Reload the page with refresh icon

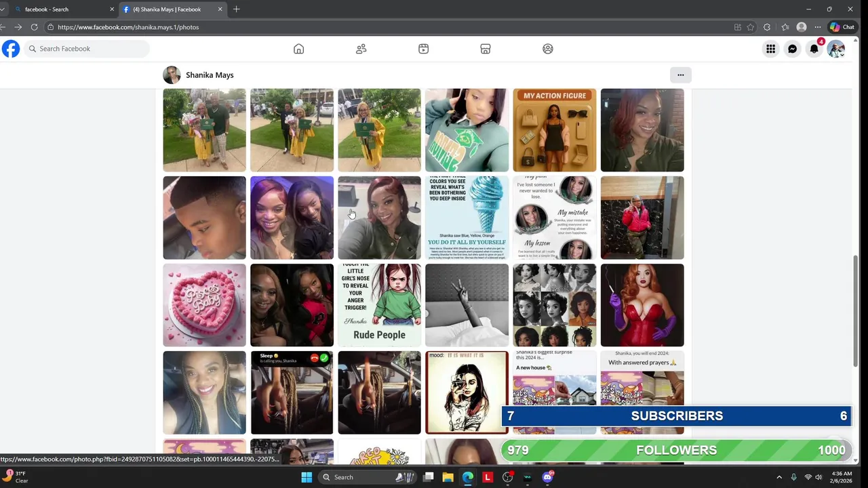click(x=34, y=27)
